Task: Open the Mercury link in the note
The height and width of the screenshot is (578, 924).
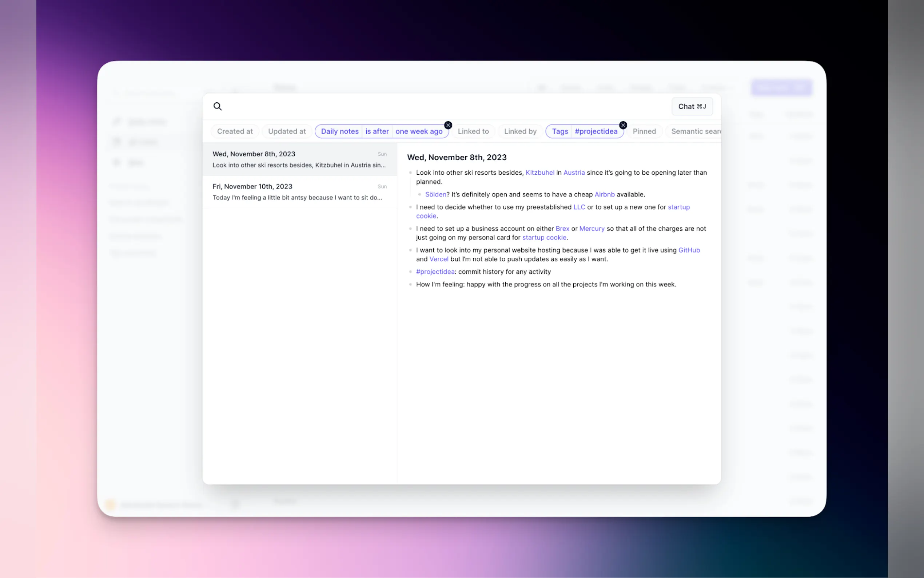Action: [591, 229]
